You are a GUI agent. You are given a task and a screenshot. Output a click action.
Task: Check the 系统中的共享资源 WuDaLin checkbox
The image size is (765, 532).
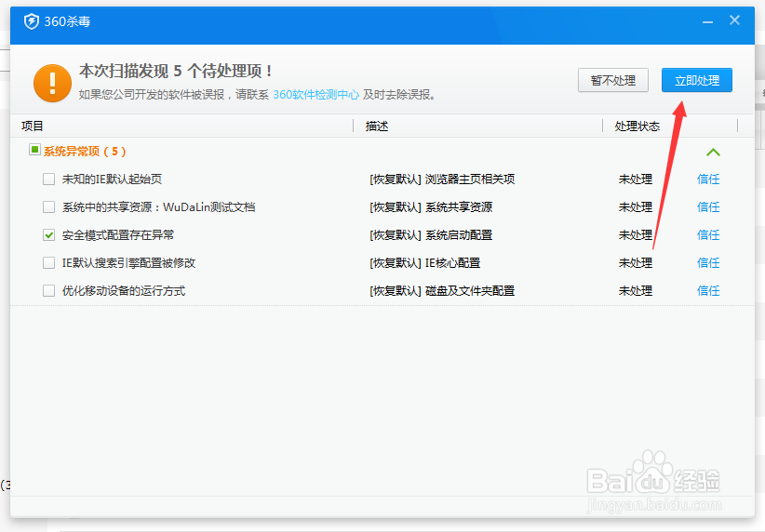point(48,207)
